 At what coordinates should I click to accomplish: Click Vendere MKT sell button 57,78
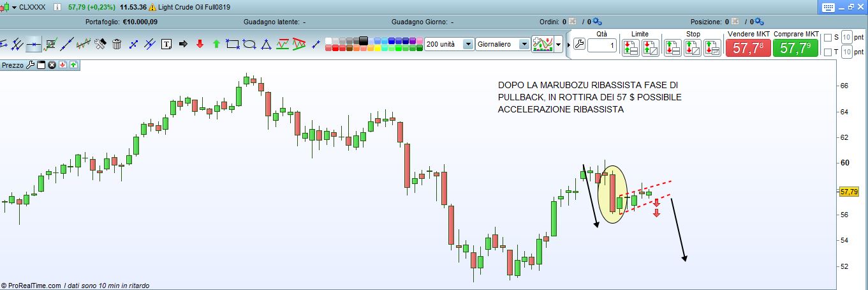[748, 48]
